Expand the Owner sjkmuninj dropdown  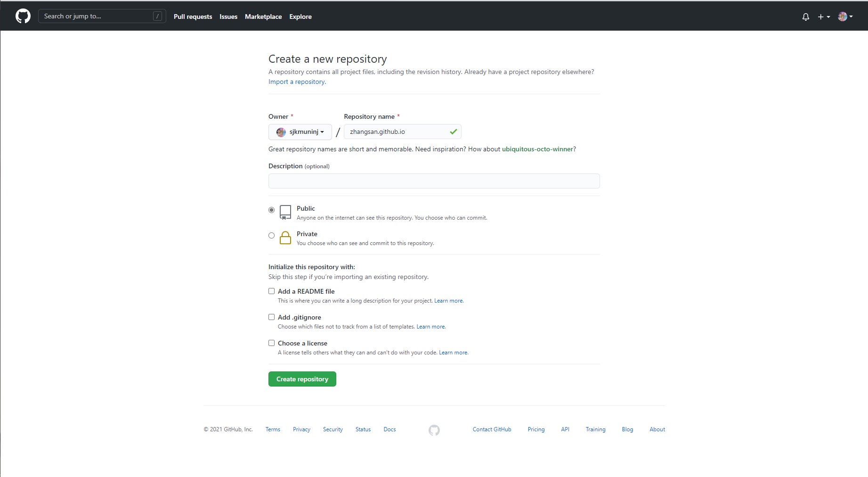(x=300, y=132)
